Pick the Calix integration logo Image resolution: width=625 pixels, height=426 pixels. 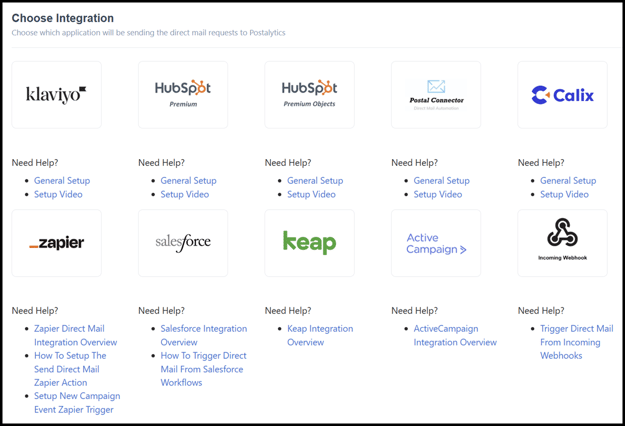click(x=562, y=95)
